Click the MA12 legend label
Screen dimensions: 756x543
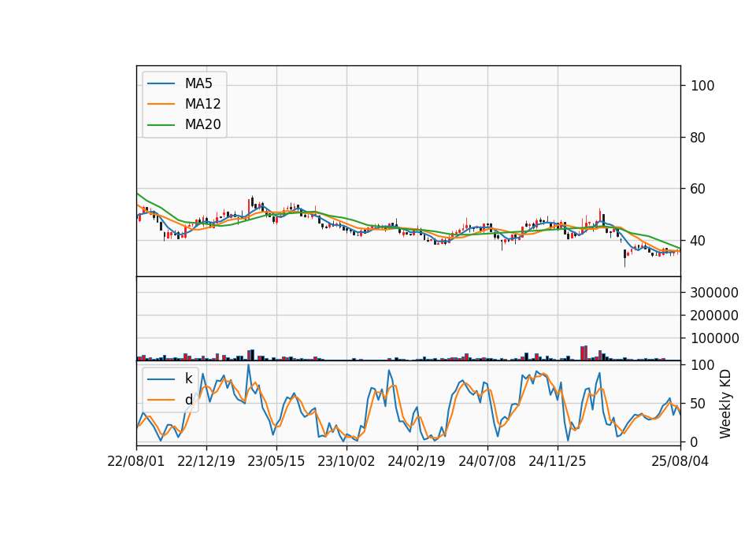pyautogui.click(x=202, y=104)
